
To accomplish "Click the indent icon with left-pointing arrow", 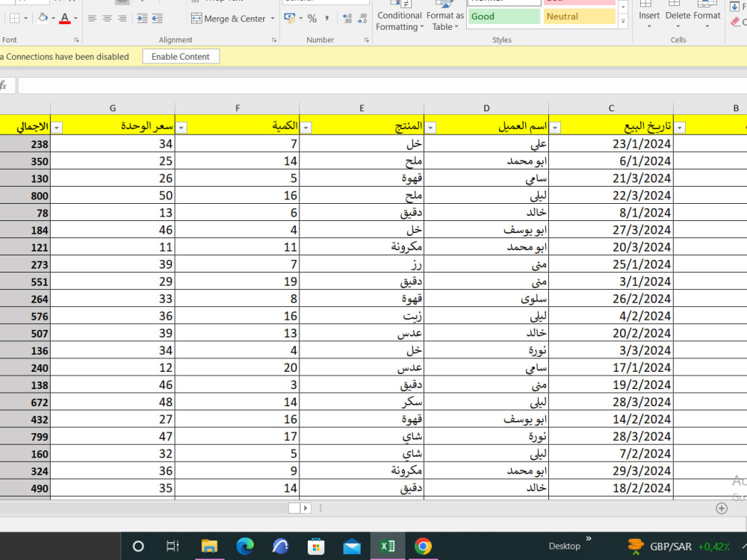I will [157, 18].
